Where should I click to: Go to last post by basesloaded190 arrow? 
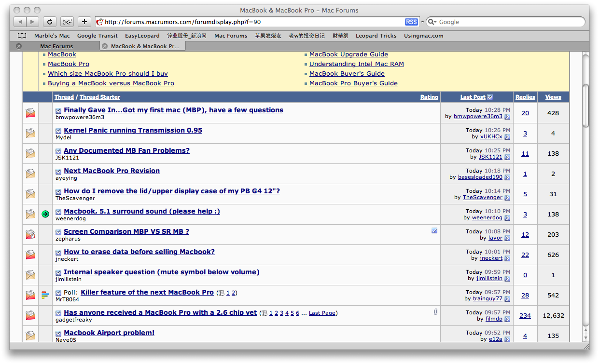pyautogui.click(x=507, y=177)
